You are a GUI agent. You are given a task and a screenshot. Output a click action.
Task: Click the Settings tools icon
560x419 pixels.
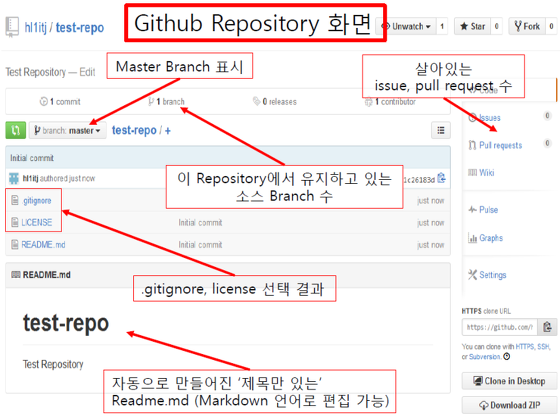[x=472, y=275]
